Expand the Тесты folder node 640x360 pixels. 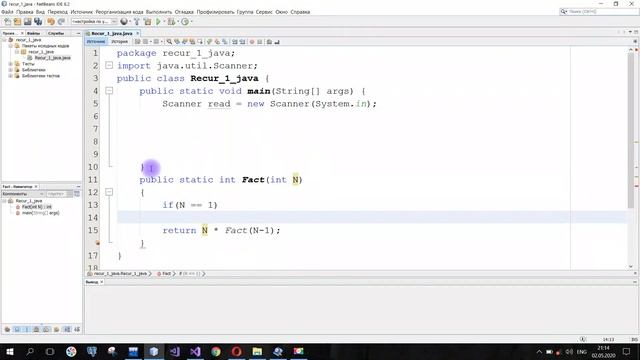point(11,64)
